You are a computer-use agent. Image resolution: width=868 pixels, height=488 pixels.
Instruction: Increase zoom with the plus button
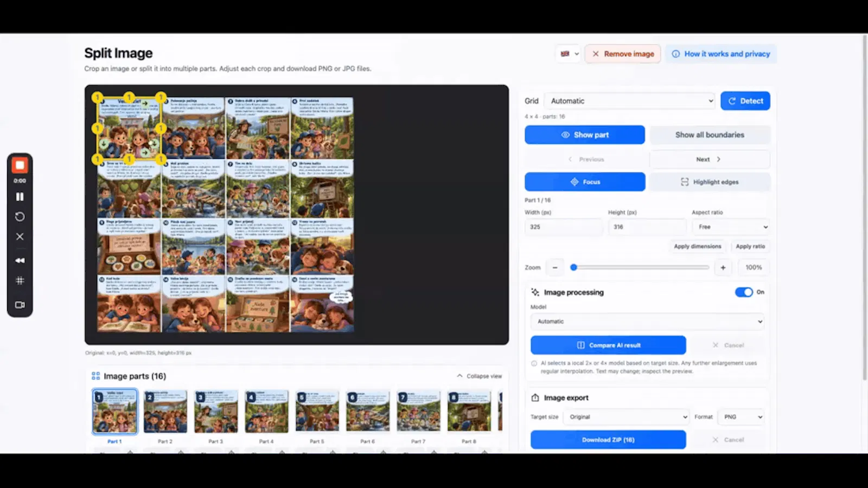(723, 267)
